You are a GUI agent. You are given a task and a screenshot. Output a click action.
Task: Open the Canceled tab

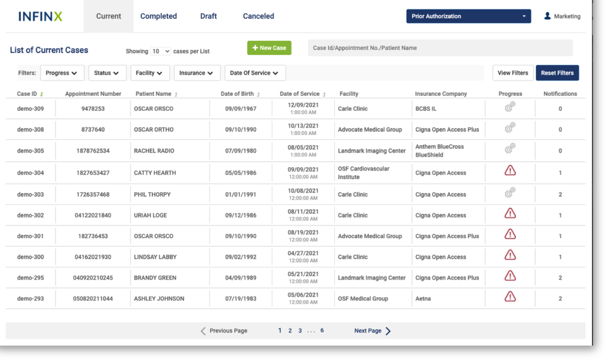(x=259, y=16)
